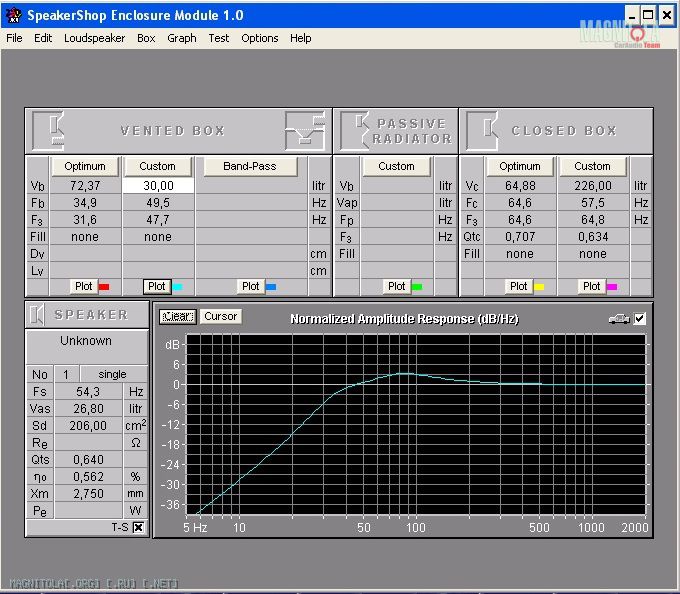Click the speaker panel icon
The height and width of the screenshot is (594, 680).
37,314
